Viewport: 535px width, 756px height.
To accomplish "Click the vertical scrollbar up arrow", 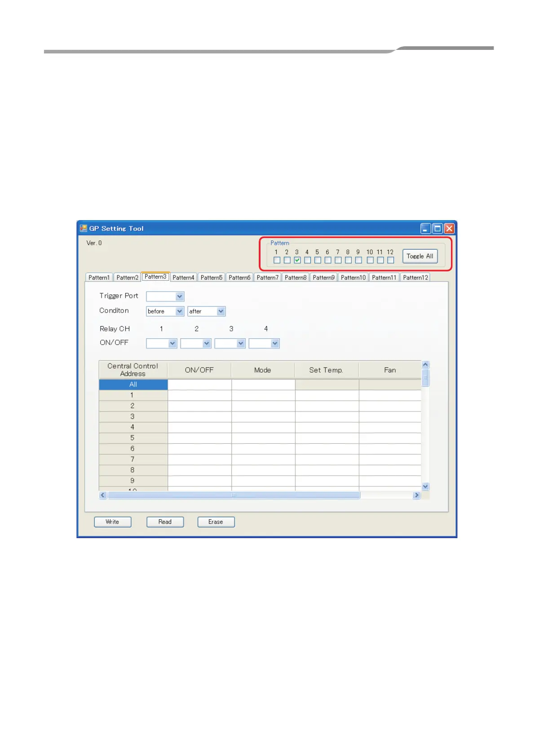I will click(x=425, y=365).
